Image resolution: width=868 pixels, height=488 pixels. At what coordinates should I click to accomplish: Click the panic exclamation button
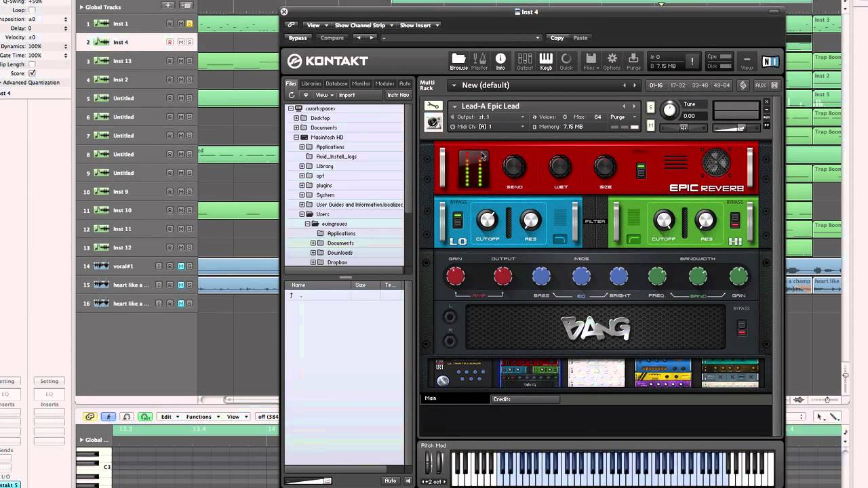pyautogui.click(x=692, y=61)
